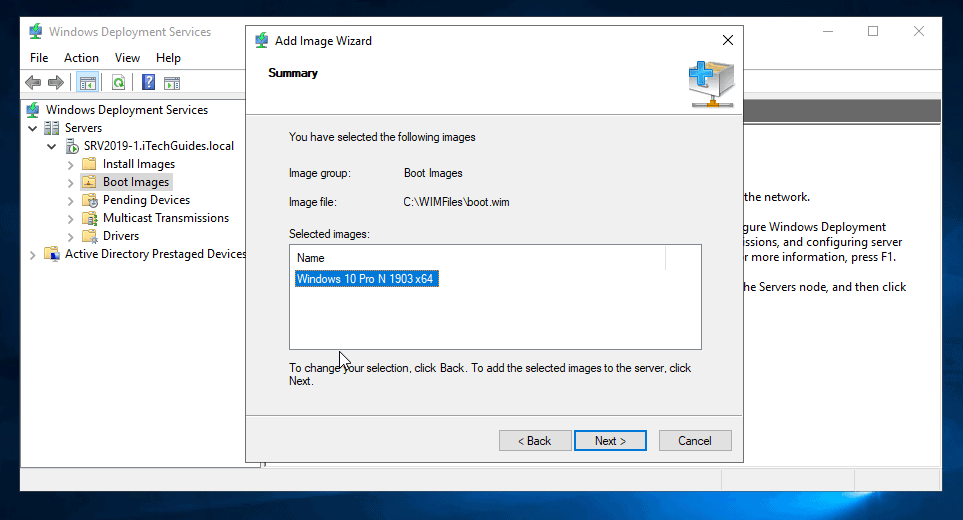The image size is (963, 520).
Task: Click the Back arrow toolbar icon
Action: [33, 83]
